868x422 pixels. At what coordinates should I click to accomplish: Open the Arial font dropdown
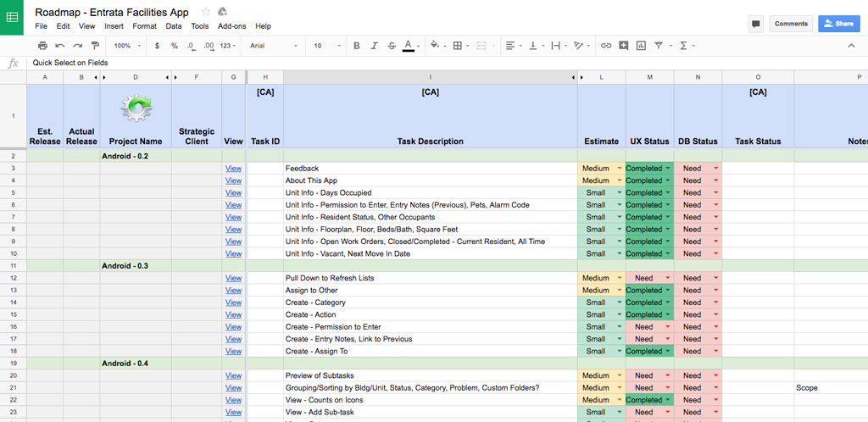click(x=274, y=46)
